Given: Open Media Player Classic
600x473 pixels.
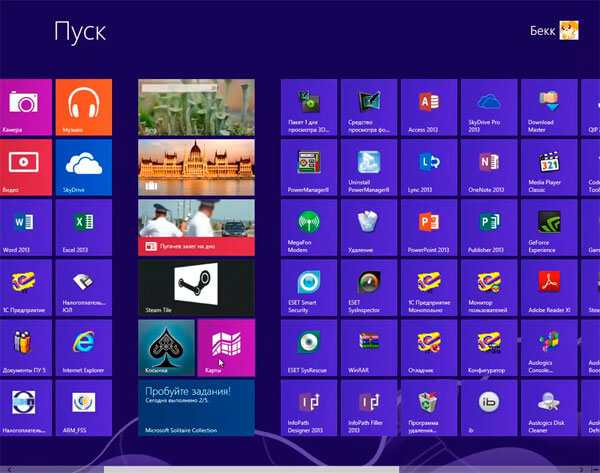Looking at the screenshot, I should (x=549, y=167).
